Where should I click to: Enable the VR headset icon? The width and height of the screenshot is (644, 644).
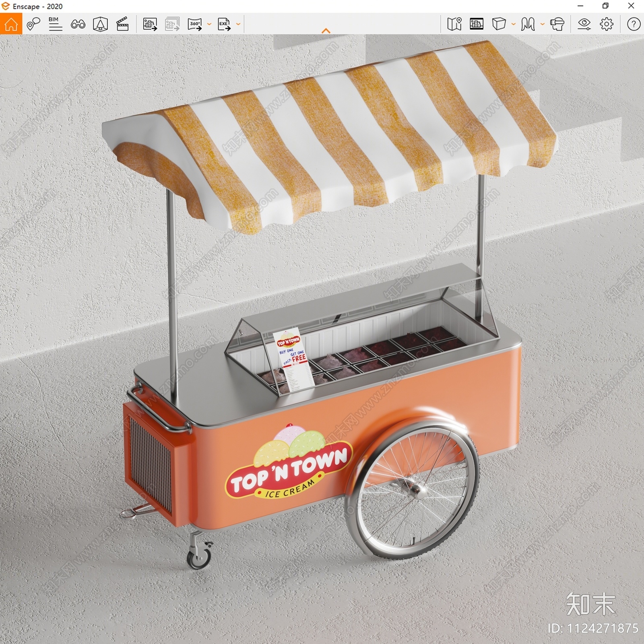coord(557,24)
